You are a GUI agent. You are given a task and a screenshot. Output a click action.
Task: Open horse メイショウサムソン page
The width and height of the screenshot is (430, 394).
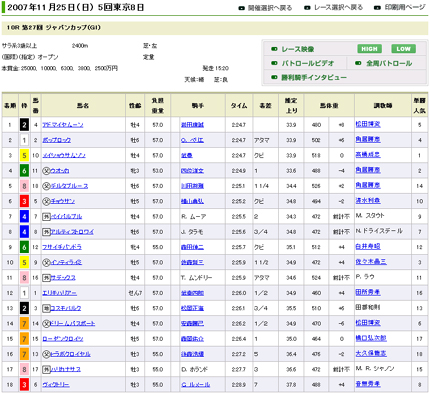click(64, 155)
